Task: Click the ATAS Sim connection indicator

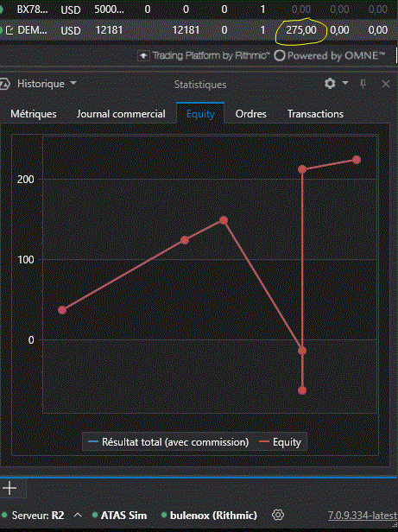Action: tap(120, 516)
